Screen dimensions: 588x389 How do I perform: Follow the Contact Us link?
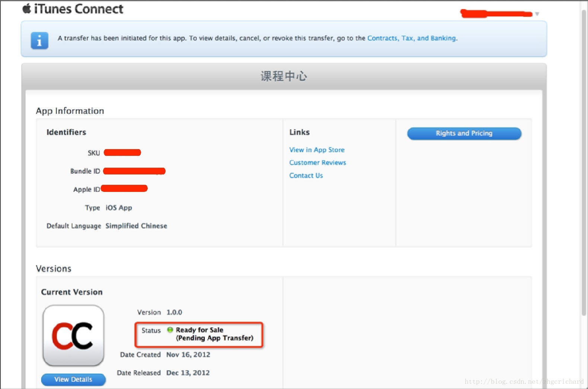pos(306,176)
